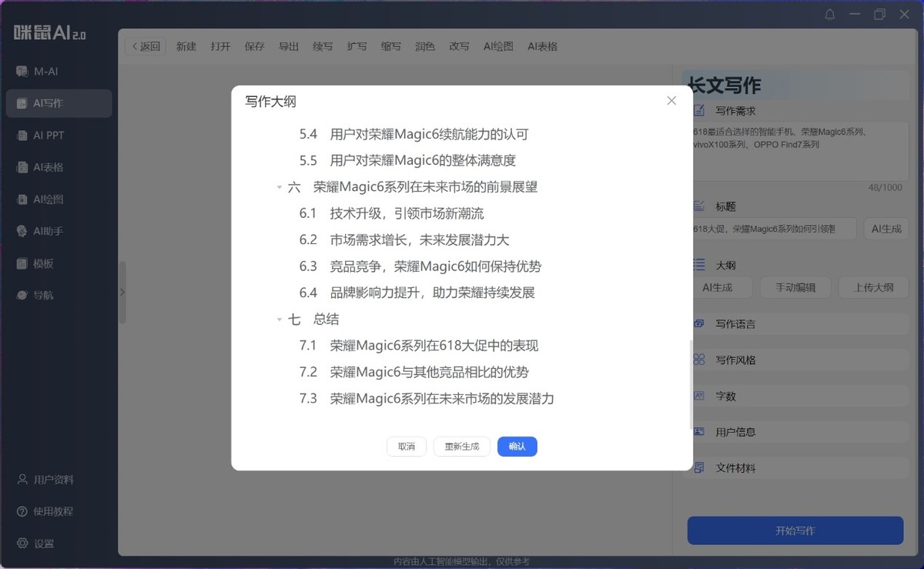The width and height of the screenshot is (924, 569).
Task: Click 保存 in the toolbar
Action: click(255, 46)
